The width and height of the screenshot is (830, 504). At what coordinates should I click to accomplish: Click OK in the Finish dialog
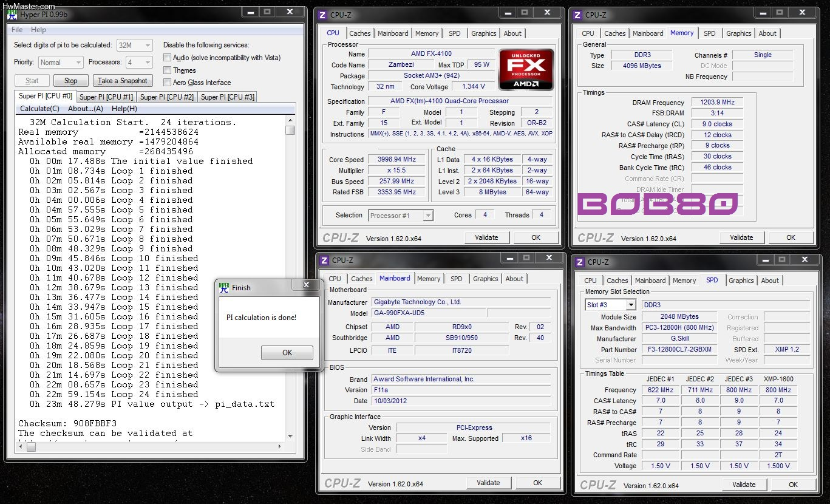tap(287, 352)
